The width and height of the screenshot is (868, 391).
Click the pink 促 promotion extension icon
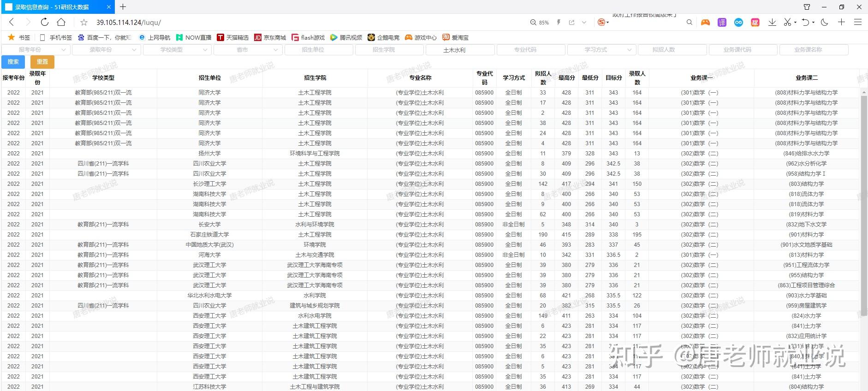[x=755, y=22]
